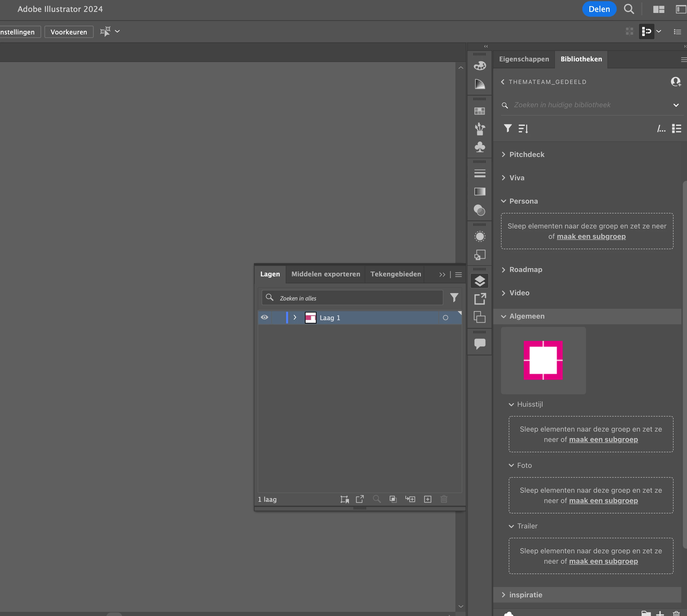Switch library to list view
The width and height of the screenshot is (687, 616).
click(677, 129)
